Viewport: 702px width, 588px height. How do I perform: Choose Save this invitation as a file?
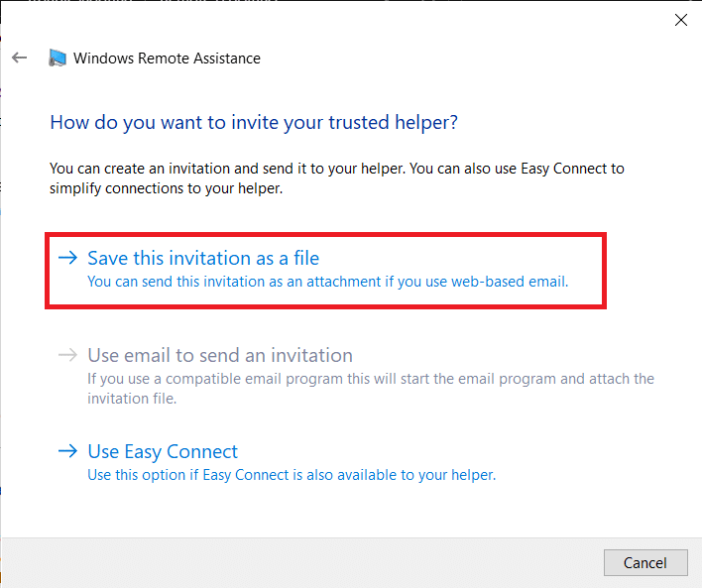pyautogui.click(x=203, y=258)
